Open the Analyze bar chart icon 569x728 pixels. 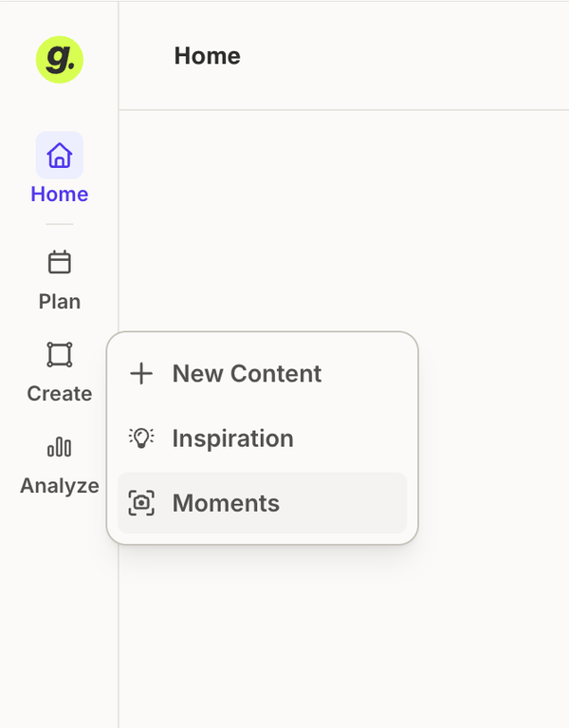[60, 447]
